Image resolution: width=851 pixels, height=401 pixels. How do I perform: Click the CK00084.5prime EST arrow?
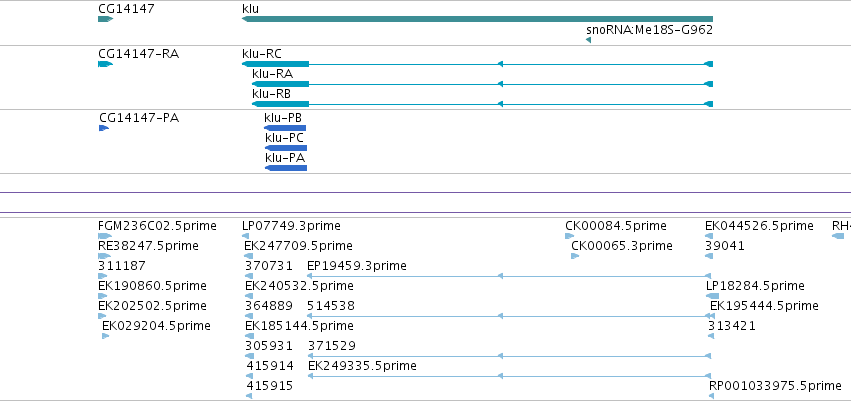[x=569, y=236]
